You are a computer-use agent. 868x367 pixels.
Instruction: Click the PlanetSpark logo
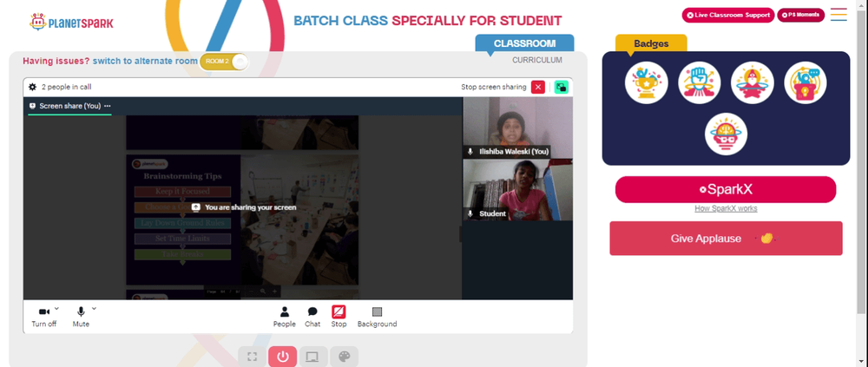point(71,23)
